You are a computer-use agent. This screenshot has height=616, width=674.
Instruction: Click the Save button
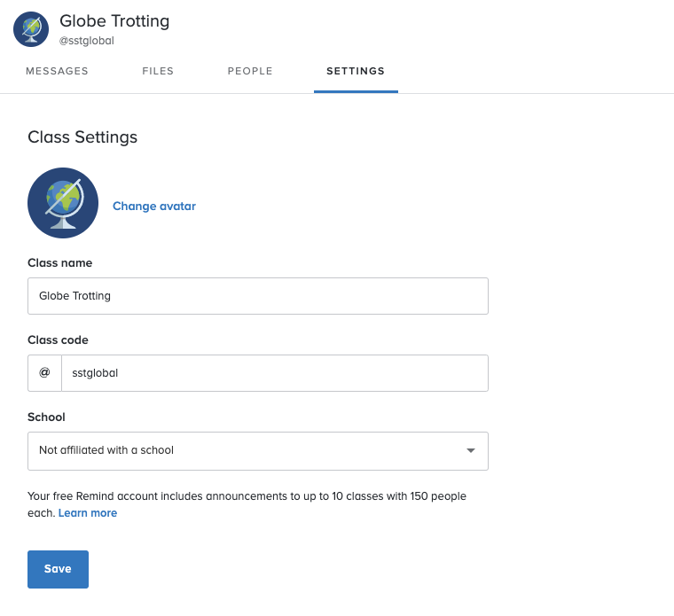[58, 569]
